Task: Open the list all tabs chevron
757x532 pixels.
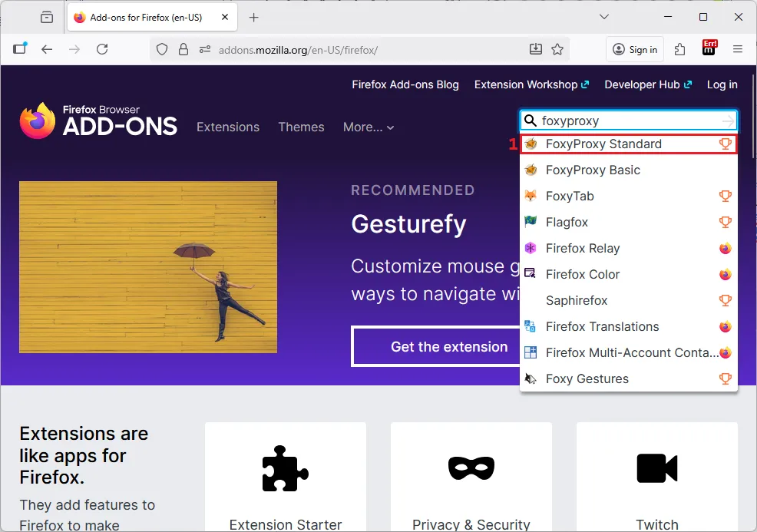Action: [604, 17]
